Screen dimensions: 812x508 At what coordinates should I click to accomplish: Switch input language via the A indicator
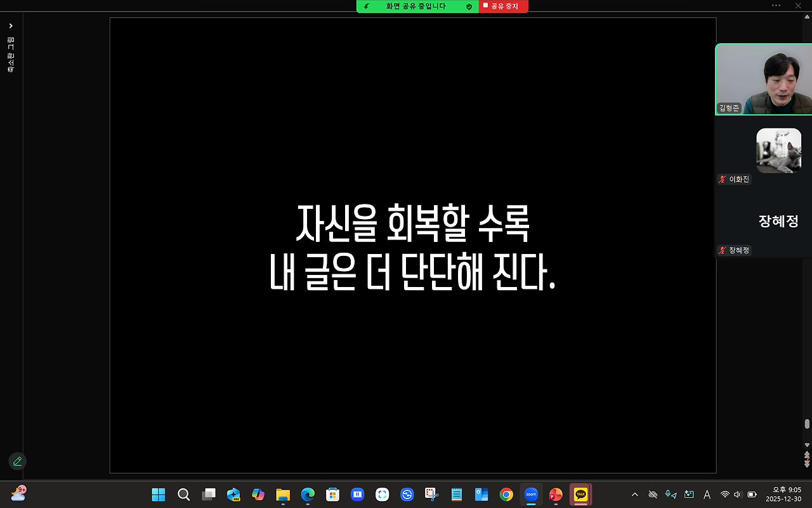click(707, 495)
